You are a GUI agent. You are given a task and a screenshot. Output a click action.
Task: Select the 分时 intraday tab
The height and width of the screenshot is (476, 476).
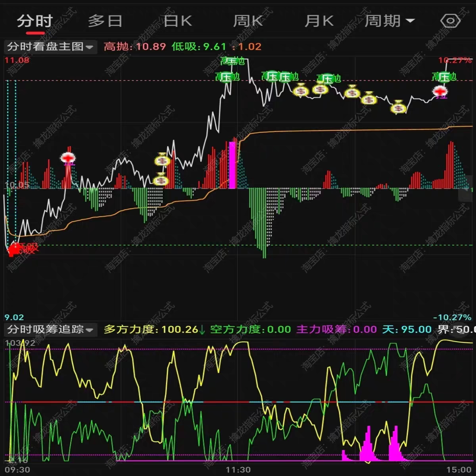pos(35,21)
